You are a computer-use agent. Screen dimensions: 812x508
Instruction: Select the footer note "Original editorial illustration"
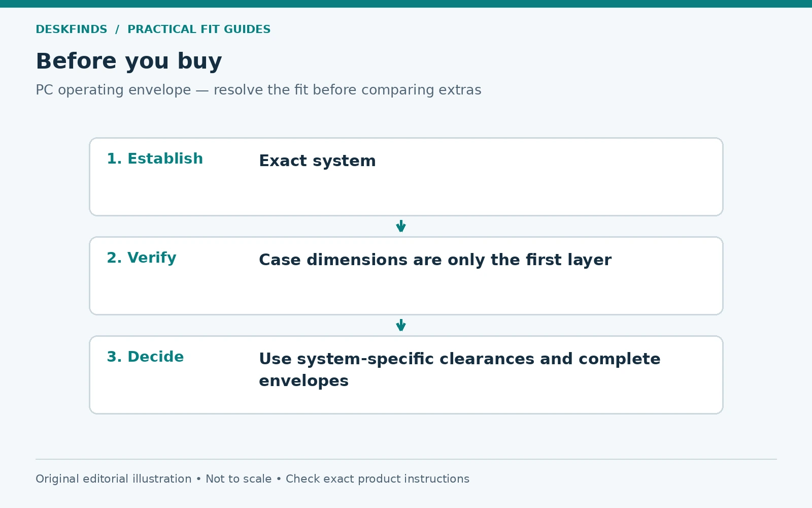(x=114, y=479)
